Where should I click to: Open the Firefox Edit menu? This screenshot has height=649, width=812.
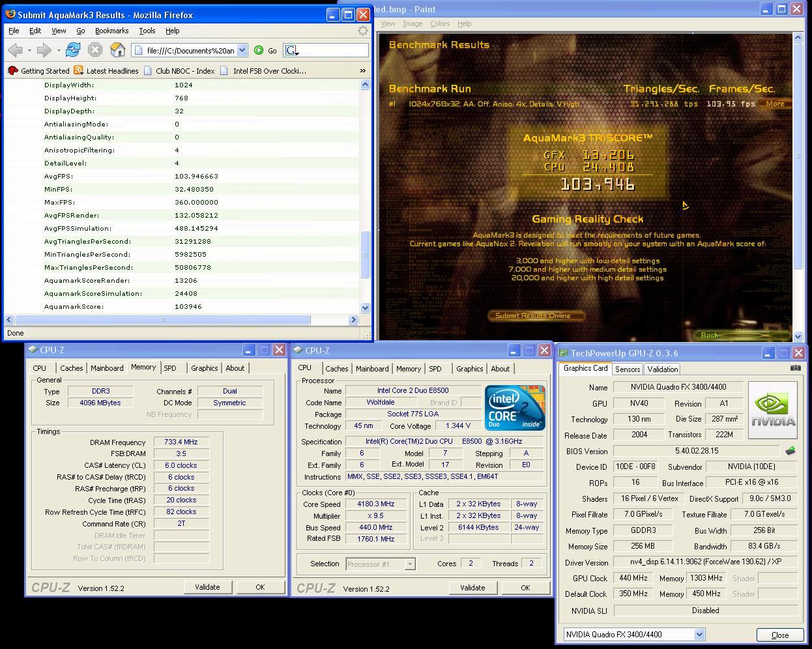tap(35, 31)
